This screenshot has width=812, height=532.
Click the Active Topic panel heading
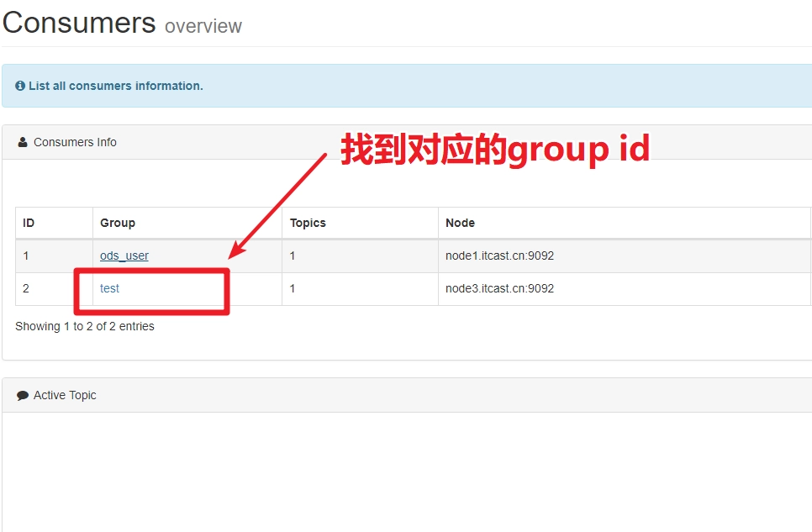pos(65,395)
